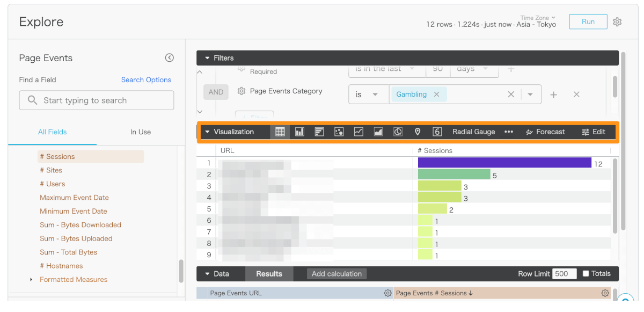Select the Maximum Event Date measure
This screenshot has height=312, width=644.
tap(74, 198)
